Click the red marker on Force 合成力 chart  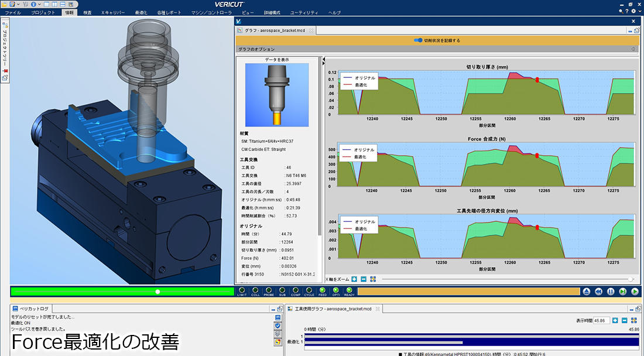coord(537,156)
